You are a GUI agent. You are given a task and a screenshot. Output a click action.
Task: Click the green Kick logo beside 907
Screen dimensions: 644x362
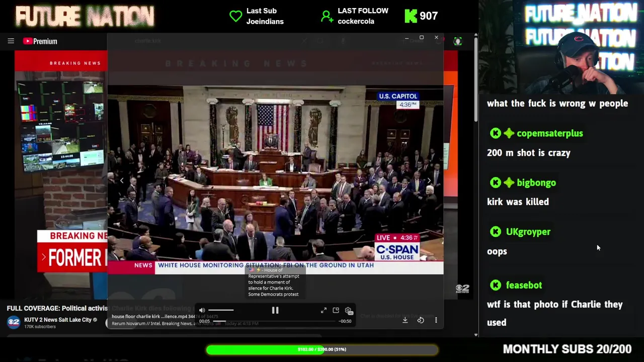pyautogui.click(x=411, y=16)
